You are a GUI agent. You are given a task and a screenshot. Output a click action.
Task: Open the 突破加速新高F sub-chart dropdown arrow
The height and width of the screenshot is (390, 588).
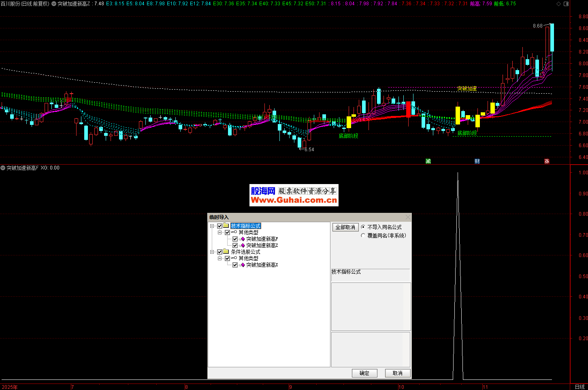coord(3,168)
